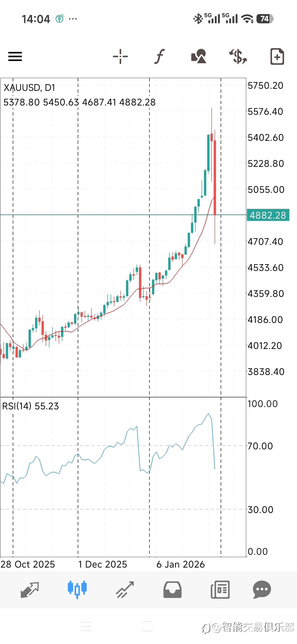Image resolution: width=297 pixels, height=644 pixels.
Task: Tap the 6 Jan 2026 date marker
Action: click(180, 565)
